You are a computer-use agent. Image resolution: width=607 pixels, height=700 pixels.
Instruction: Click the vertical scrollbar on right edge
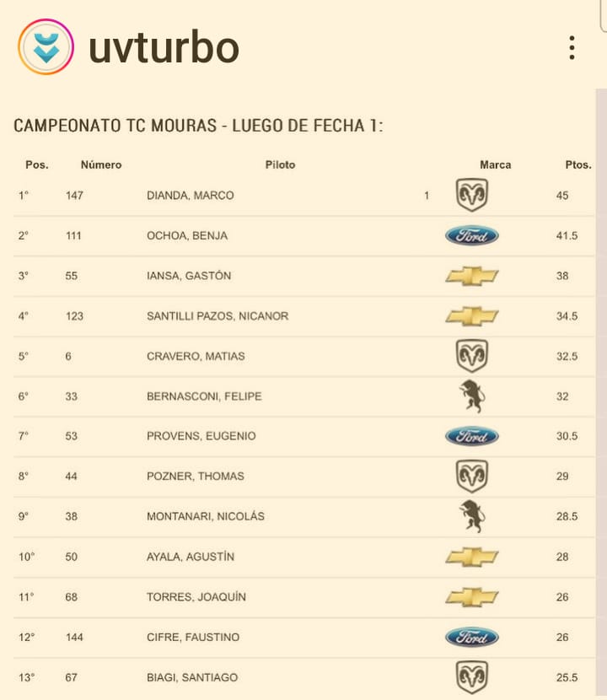[601, 393]
